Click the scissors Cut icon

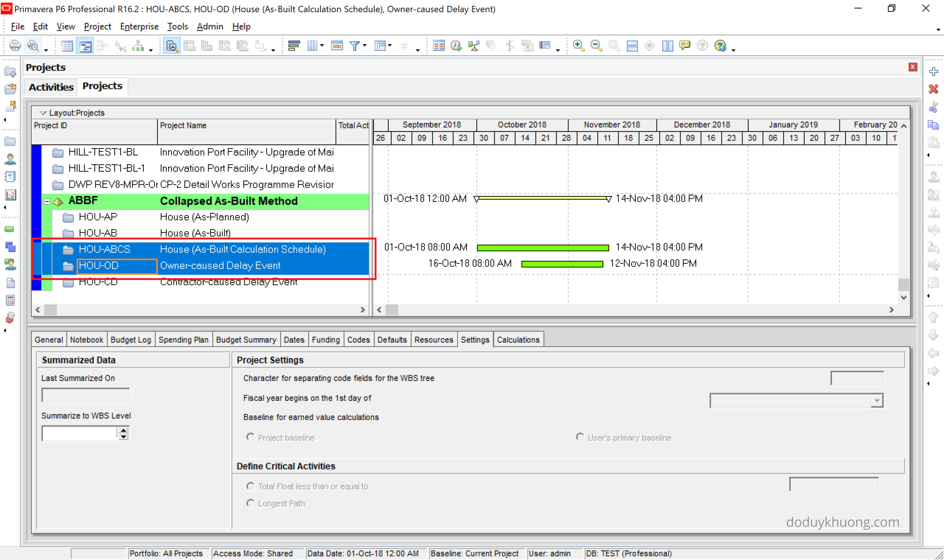(933, 107)
